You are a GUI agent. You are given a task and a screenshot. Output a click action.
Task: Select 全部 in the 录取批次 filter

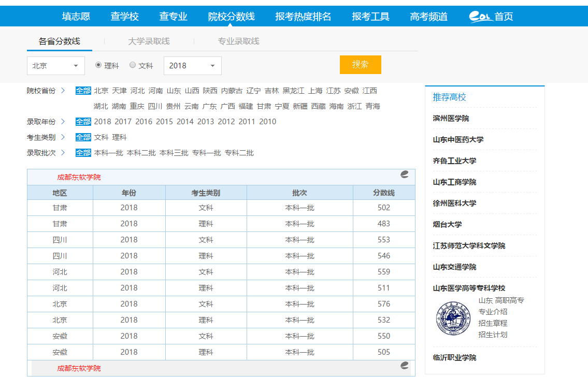[x=83, y=153]
